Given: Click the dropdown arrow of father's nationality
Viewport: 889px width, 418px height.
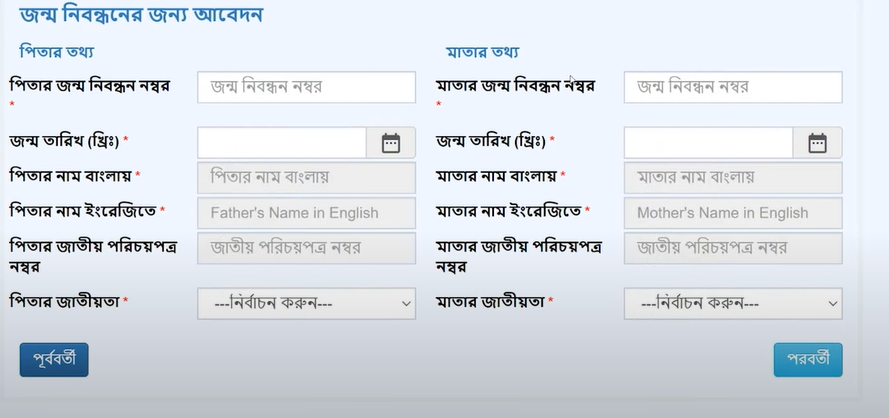Looking at the screenshot, I should point(406,303).
